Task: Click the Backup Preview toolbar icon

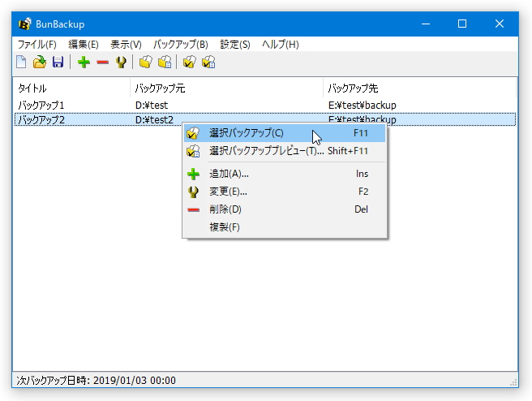Action: (165, 63)
